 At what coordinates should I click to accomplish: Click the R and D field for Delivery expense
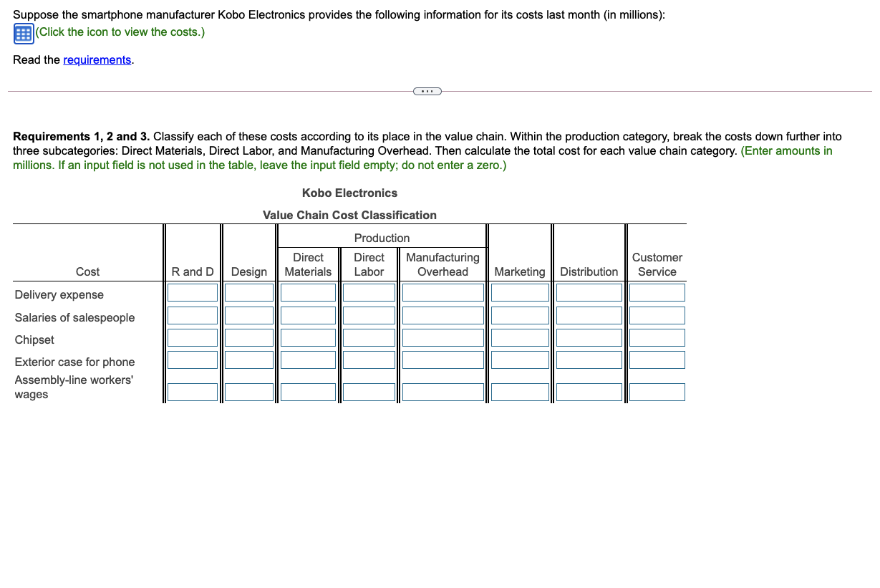coord(193,292)
